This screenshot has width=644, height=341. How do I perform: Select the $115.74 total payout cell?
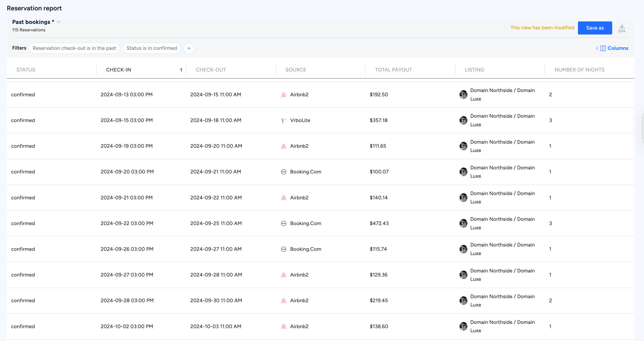coord(378,249)
